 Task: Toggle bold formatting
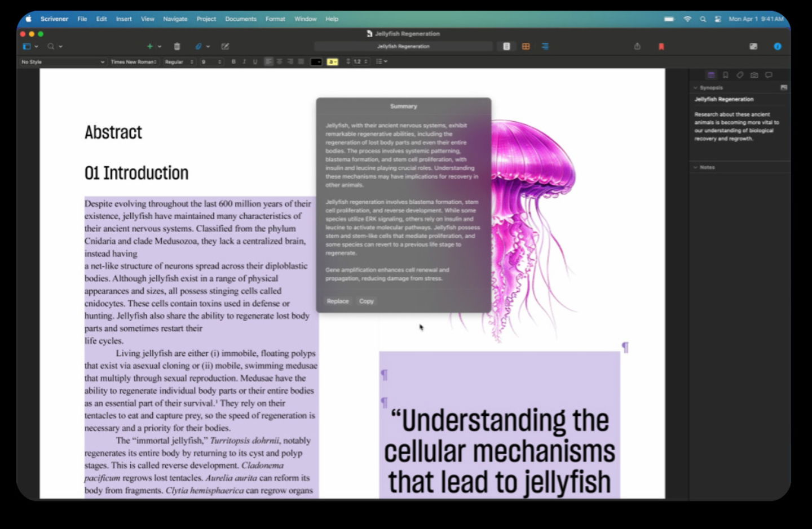[233, 61]
